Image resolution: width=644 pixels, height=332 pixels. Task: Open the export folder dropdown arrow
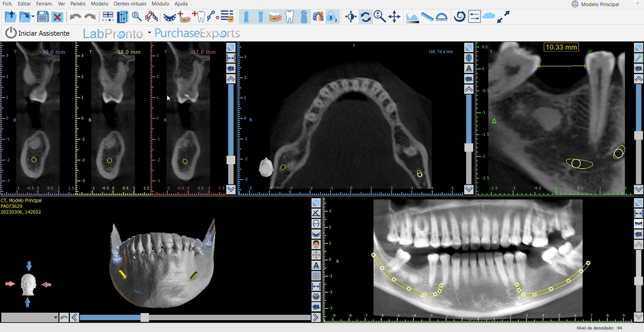[x=33, y=17]
